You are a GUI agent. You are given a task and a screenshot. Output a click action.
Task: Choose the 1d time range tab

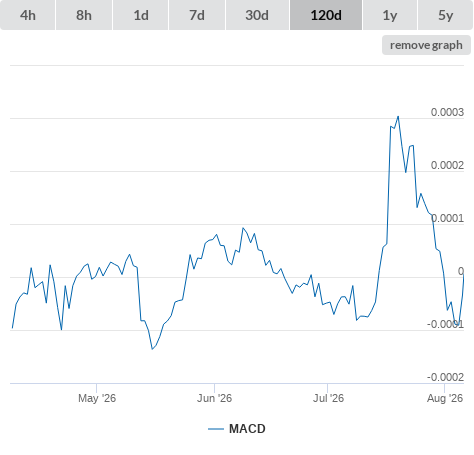tap(141, 15)
